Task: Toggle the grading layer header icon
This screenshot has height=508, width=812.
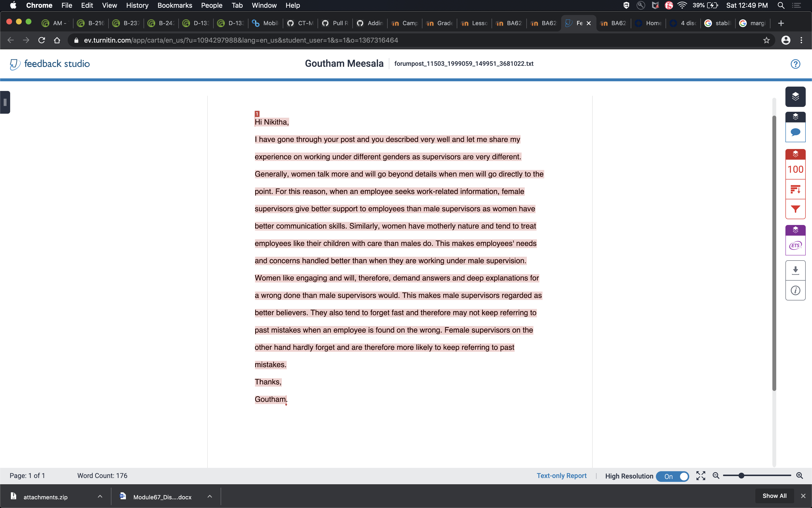Action: (795, 117)
